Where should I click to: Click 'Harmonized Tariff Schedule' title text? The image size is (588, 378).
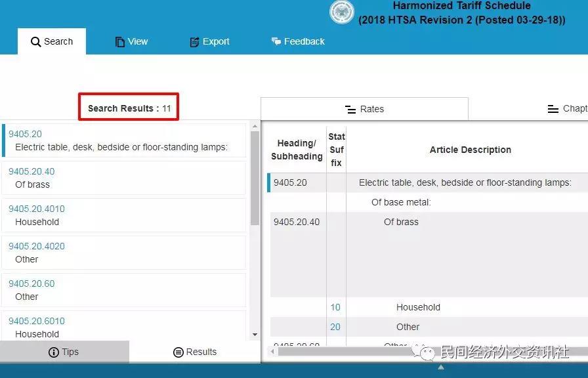461,6
